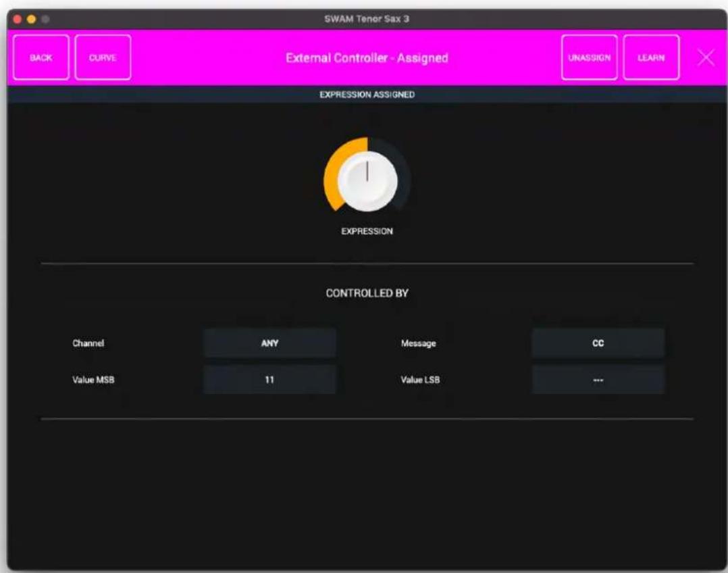Click the red window close button

pyautogui.click(x=18, y=19)
